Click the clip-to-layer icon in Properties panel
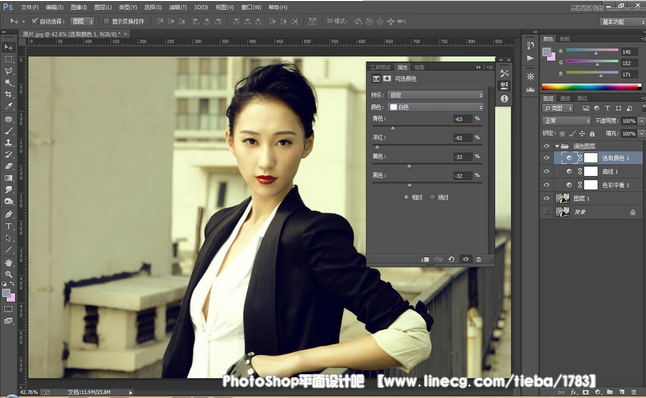646x398 pixels. (x=425, y=259)
